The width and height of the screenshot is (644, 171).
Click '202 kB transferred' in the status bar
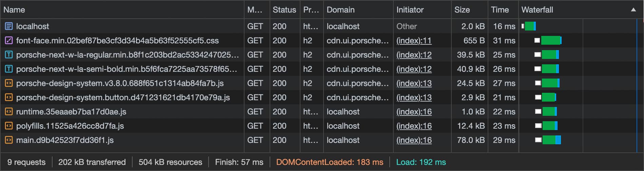click(x=92, y=162)
